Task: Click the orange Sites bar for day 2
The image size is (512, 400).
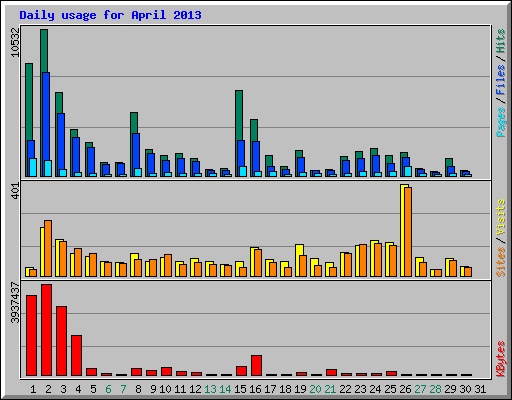Action: 48,248
